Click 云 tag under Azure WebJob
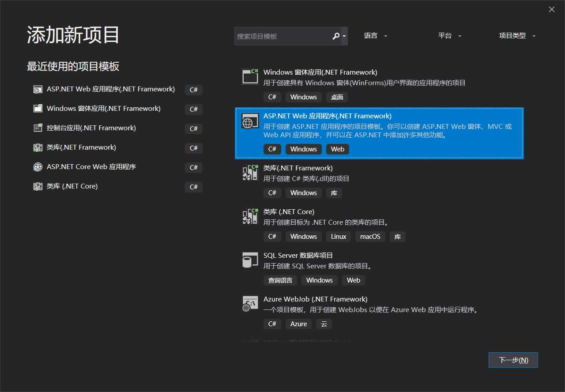 [x=324, y=324]
